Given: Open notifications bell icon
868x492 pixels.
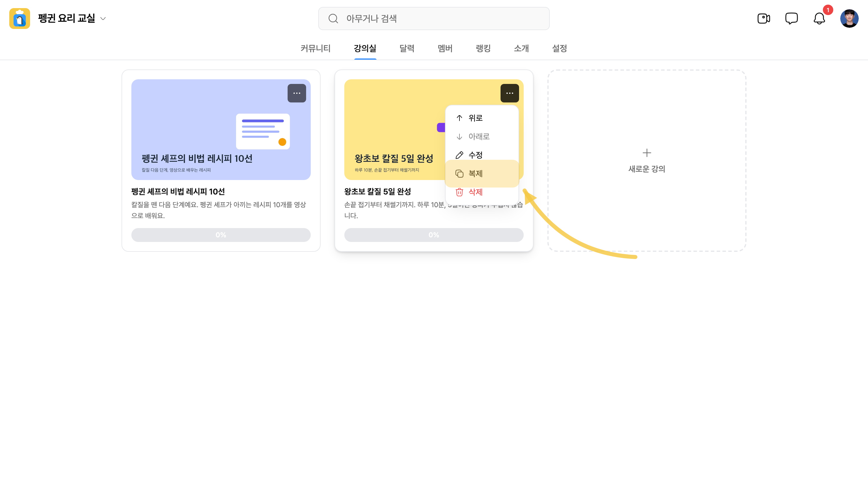Looking at the screenshot, I should 819,19.
